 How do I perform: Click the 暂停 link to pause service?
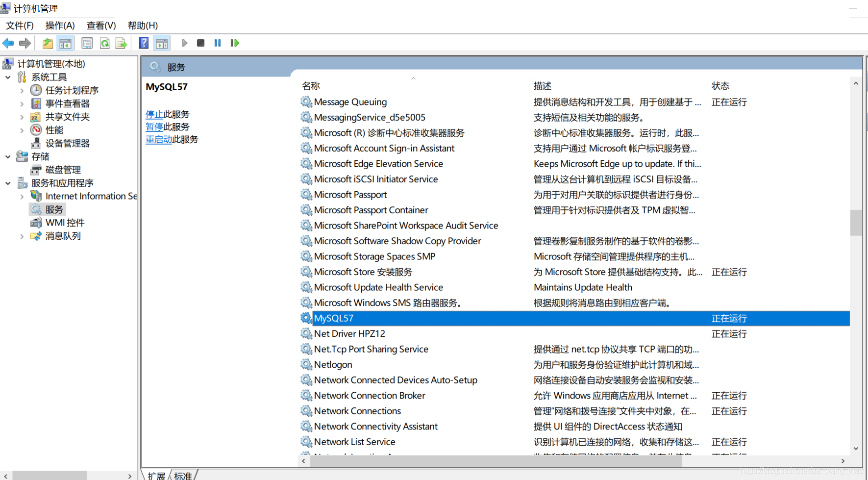pos(154,126)
